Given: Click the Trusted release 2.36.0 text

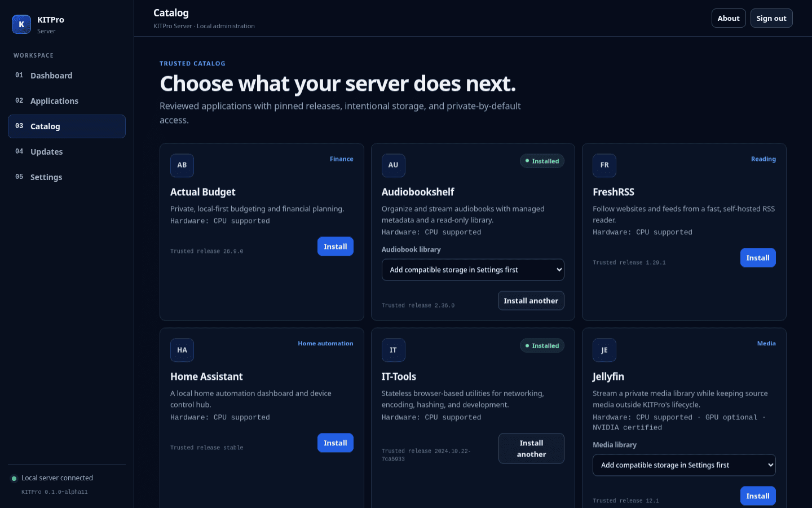Looking at the screenshot, I should (418, 305).
